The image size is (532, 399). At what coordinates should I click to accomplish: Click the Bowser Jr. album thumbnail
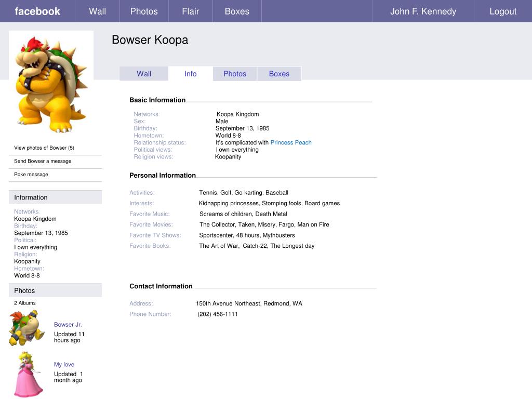[27, 328]
